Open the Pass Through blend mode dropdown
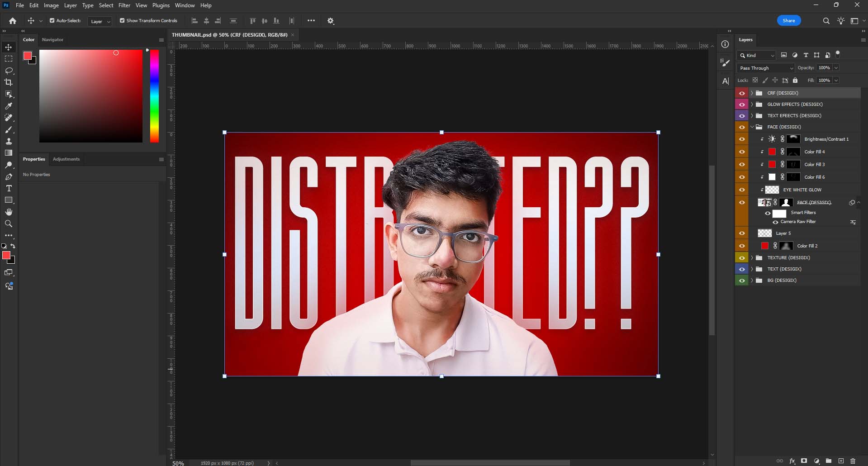The height and width of the screenshot is (466, 868). coord(766,68)
